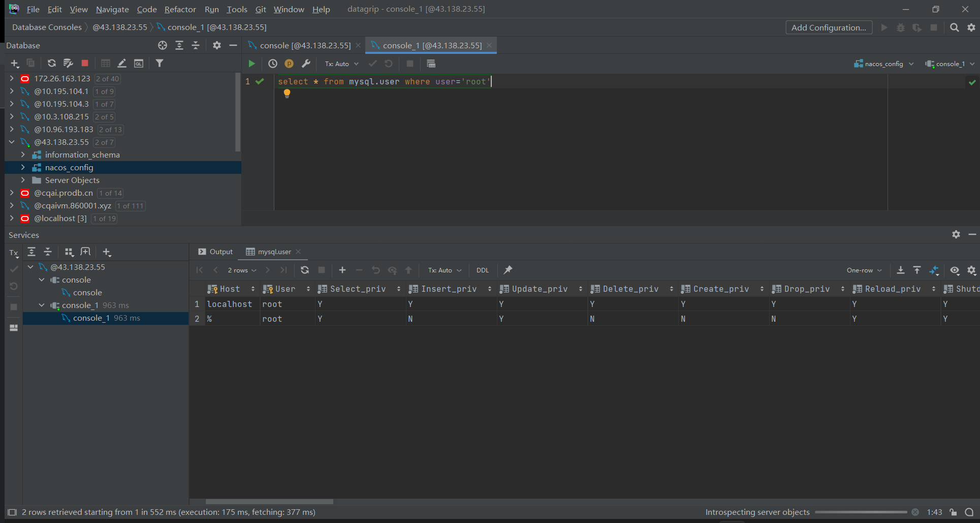Open IDE settings gear at top right
980x523 pixels.
click(x=971, y=27)
